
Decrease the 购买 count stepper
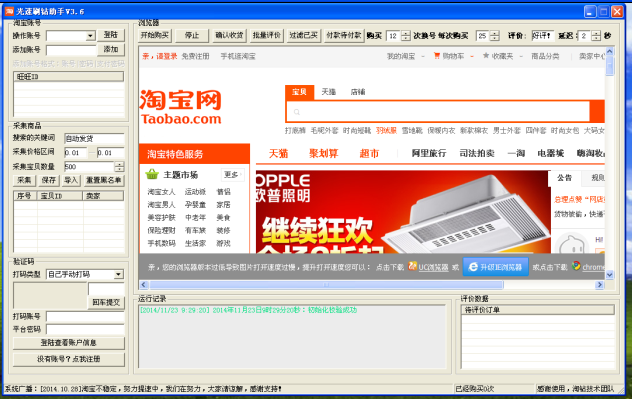tap(405, 38)
